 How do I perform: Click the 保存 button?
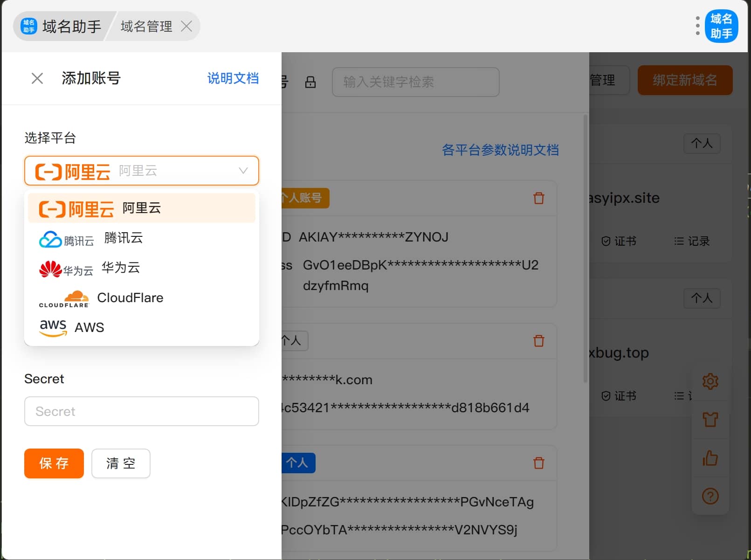(54, 463)
